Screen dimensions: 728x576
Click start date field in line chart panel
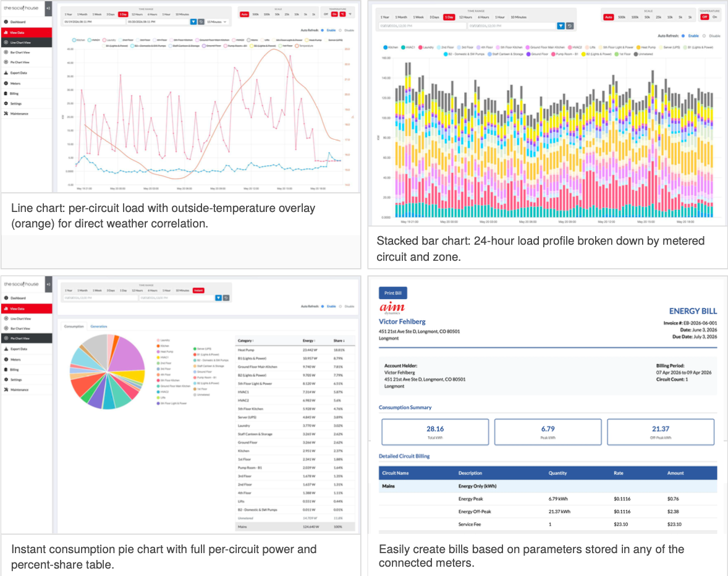[x=94, y=22]
